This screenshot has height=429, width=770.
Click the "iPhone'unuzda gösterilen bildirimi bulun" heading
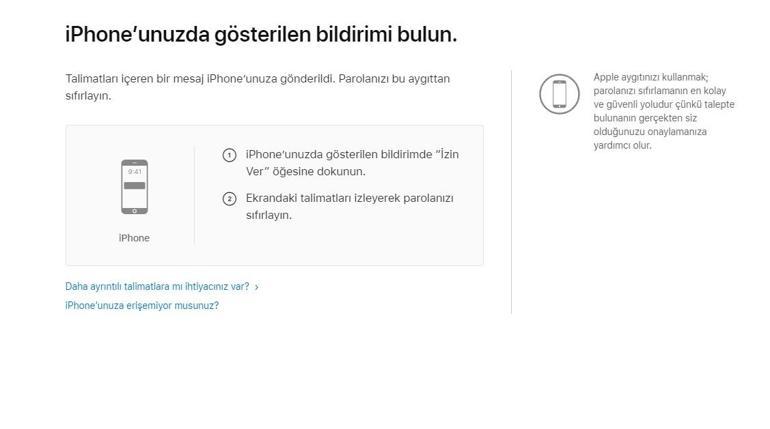pyautogui.click(x=261, y=34)
